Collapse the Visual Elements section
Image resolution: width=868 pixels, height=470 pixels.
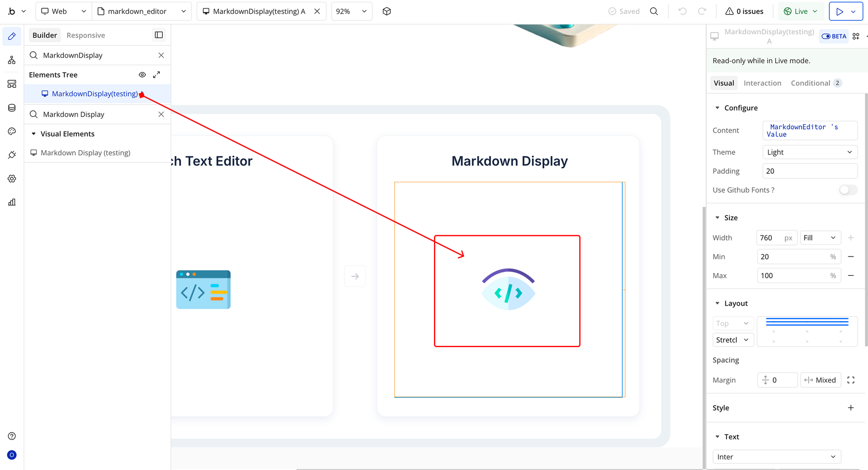pyautogui.click(x=34, y=134)
